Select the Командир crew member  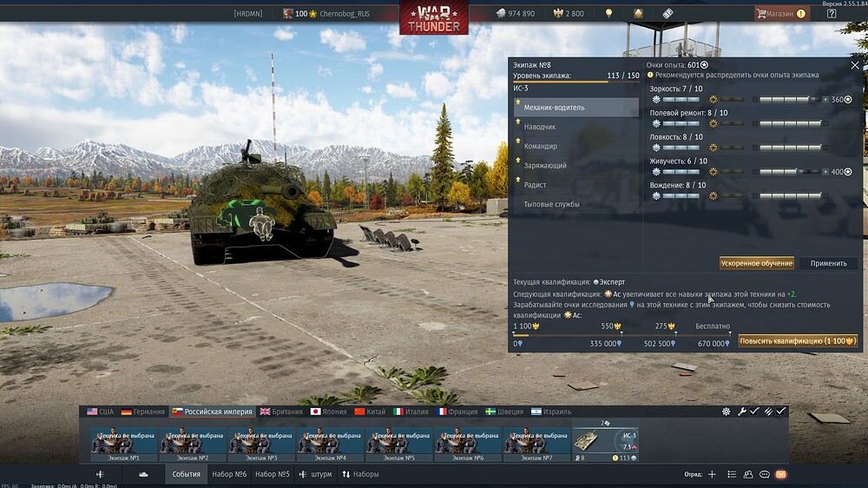click(x=541, y=146)
